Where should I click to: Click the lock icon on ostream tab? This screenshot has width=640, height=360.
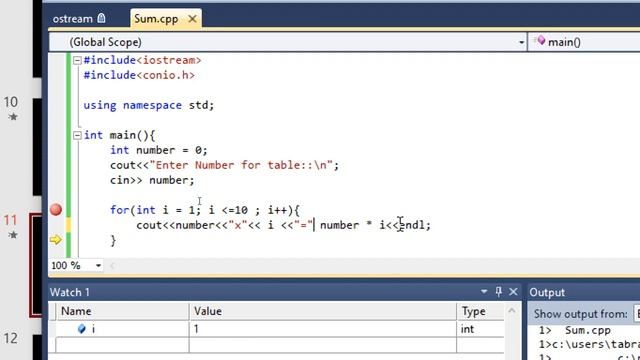[x=101, y=18]
